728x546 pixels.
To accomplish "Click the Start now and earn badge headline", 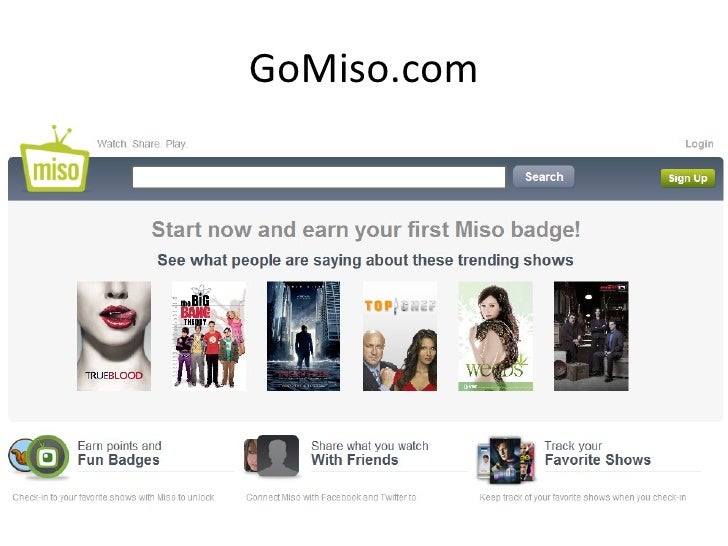I will click(x=366, y=230).
